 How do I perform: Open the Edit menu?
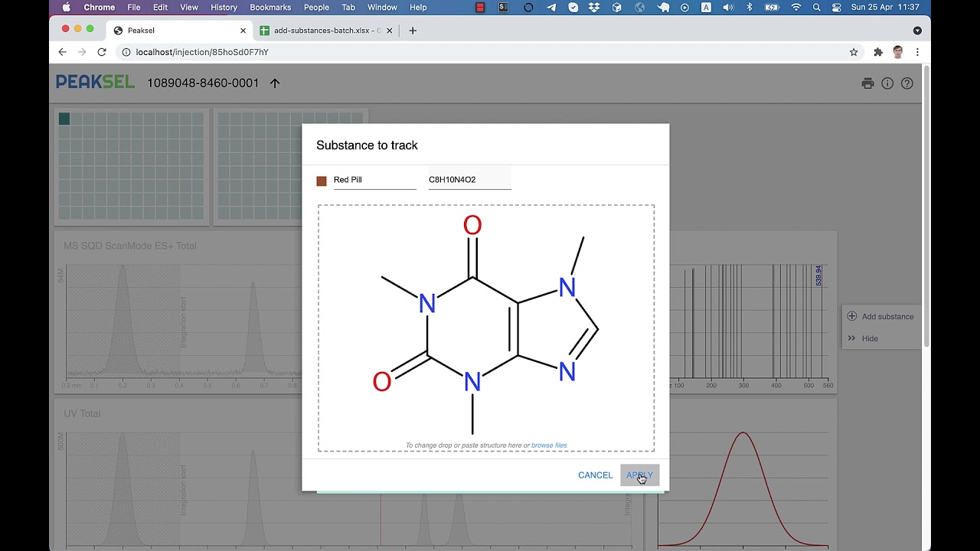click(160, 8)
